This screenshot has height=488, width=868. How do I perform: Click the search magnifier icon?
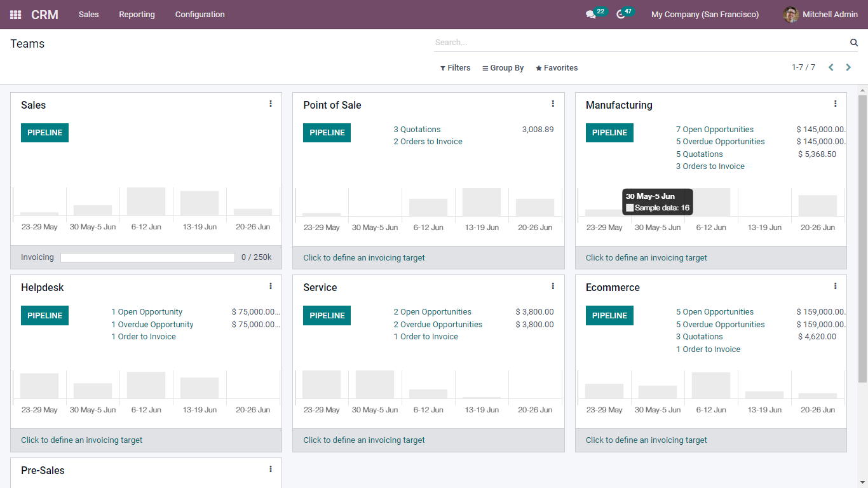[854, 43]
